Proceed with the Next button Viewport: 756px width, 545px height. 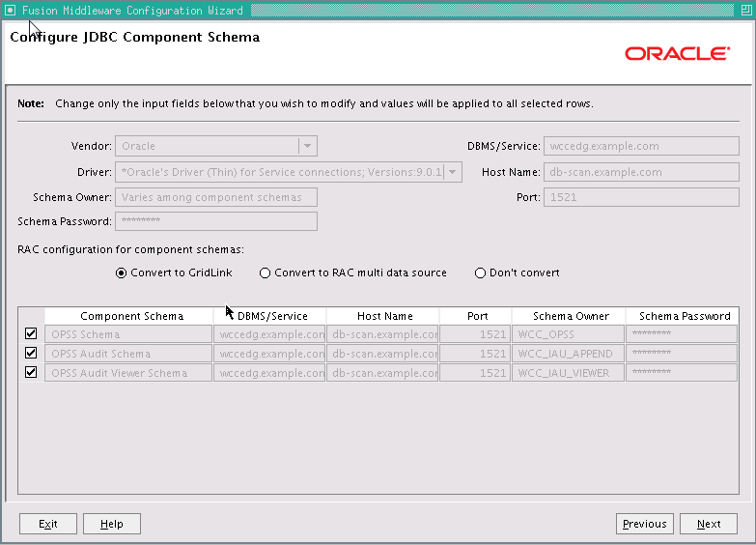pos(709,524)
